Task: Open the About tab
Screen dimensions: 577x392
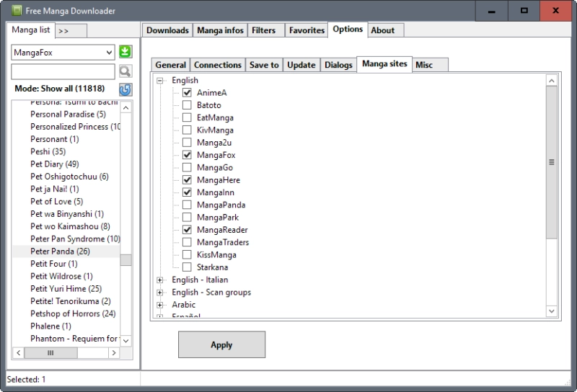Action: (x=386, y=30)
